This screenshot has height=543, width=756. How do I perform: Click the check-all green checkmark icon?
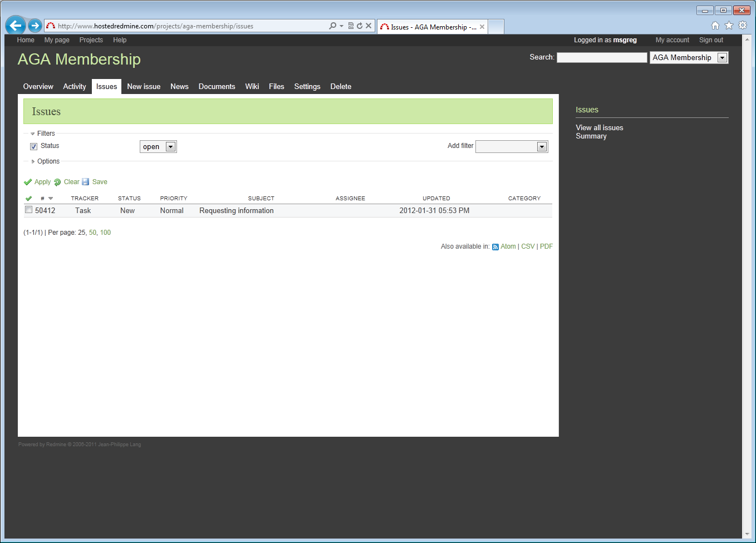[x=29, y=199]
